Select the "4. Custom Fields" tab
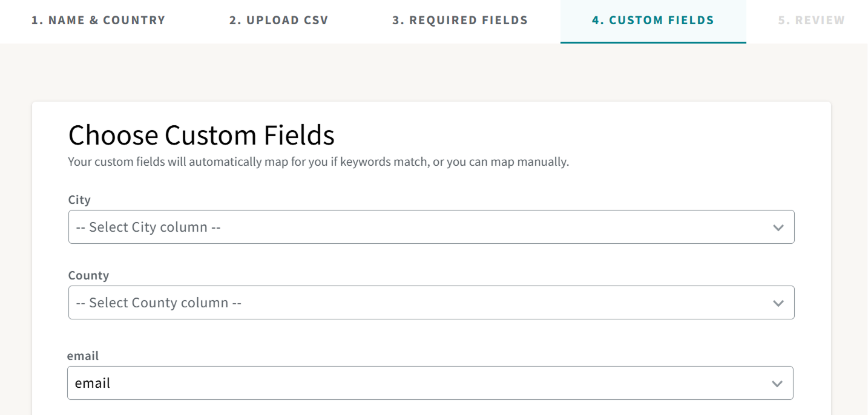Viewport: 868px width, 415px height. [x=653, y=20]
